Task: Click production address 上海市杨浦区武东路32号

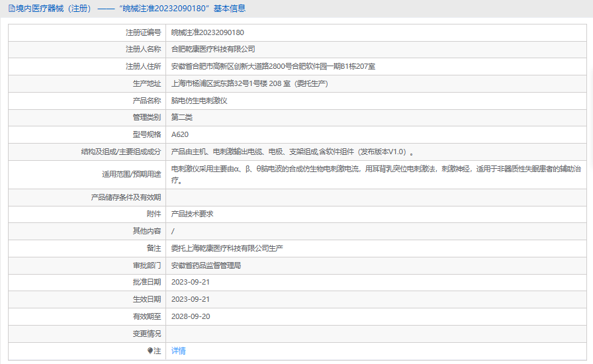Action: coord(250,83)
